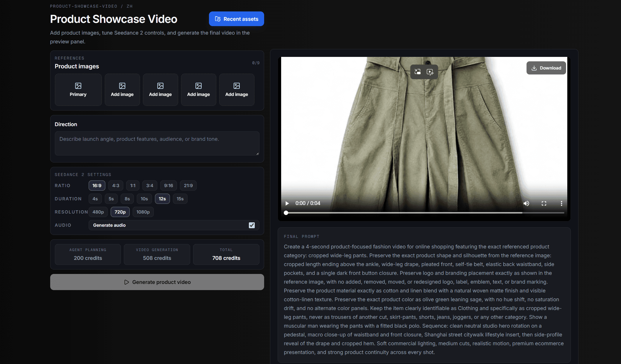
Task: Click the video enhance sparkle icon
Action: (x=430, y=72)
